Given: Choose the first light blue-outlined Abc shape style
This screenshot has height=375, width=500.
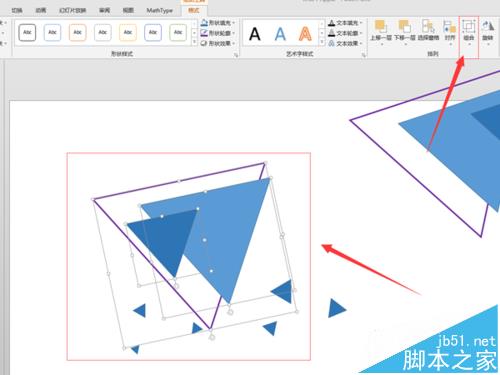Looking at the screenshot, I should pos(52,33).
